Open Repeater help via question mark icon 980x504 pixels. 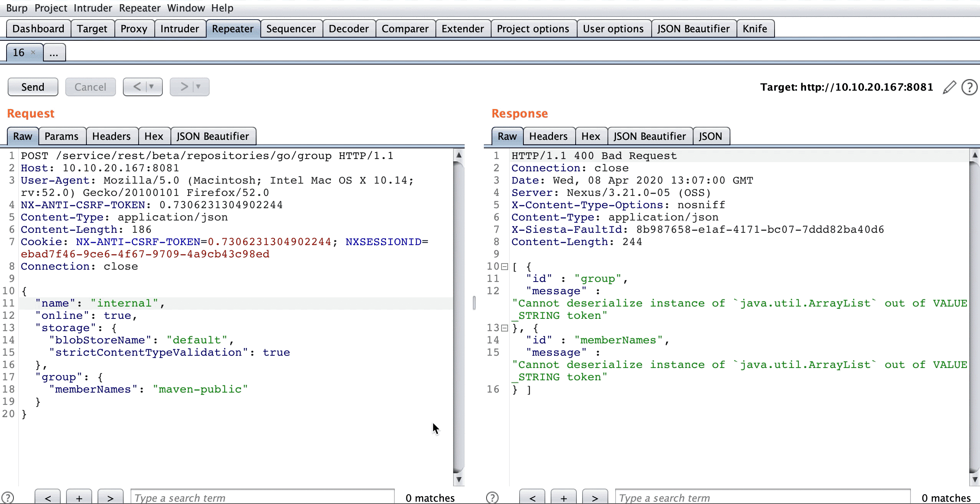(x=969, y=87)
